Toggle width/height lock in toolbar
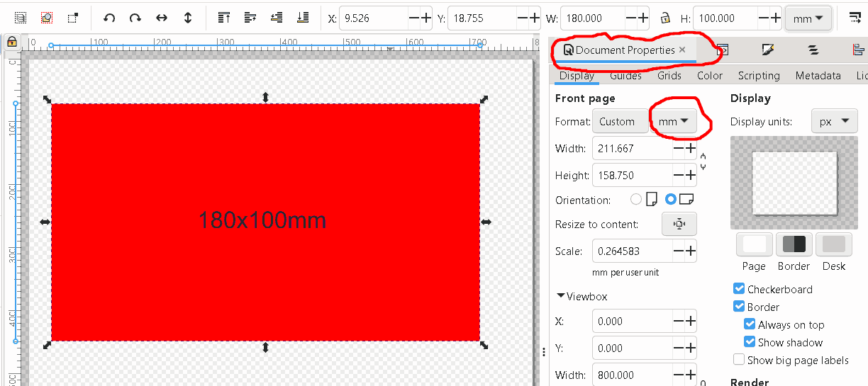Viewport: 868px width, 386px height. tap(664, 18)
